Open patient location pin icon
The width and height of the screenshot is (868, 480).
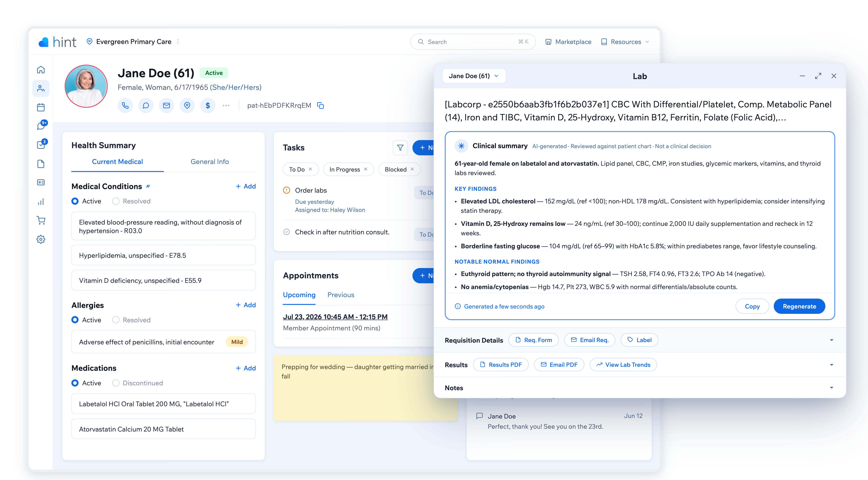point(187,105)
